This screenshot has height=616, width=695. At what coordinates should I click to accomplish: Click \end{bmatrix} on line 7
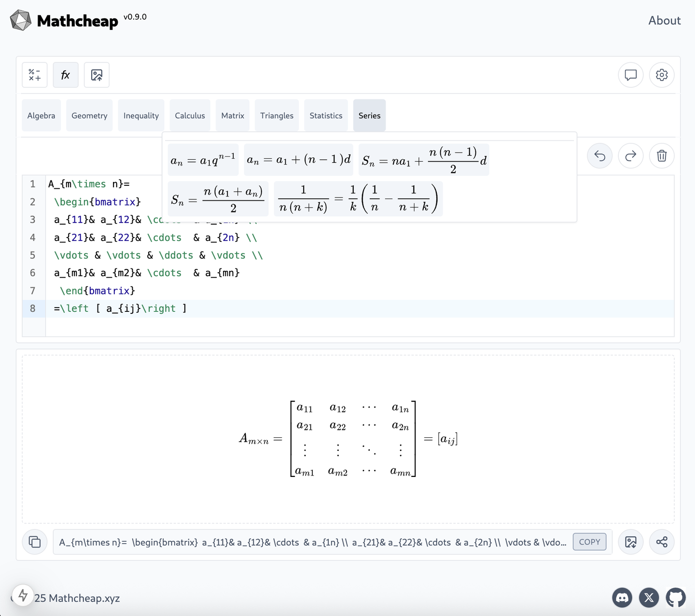coord(97,291)
